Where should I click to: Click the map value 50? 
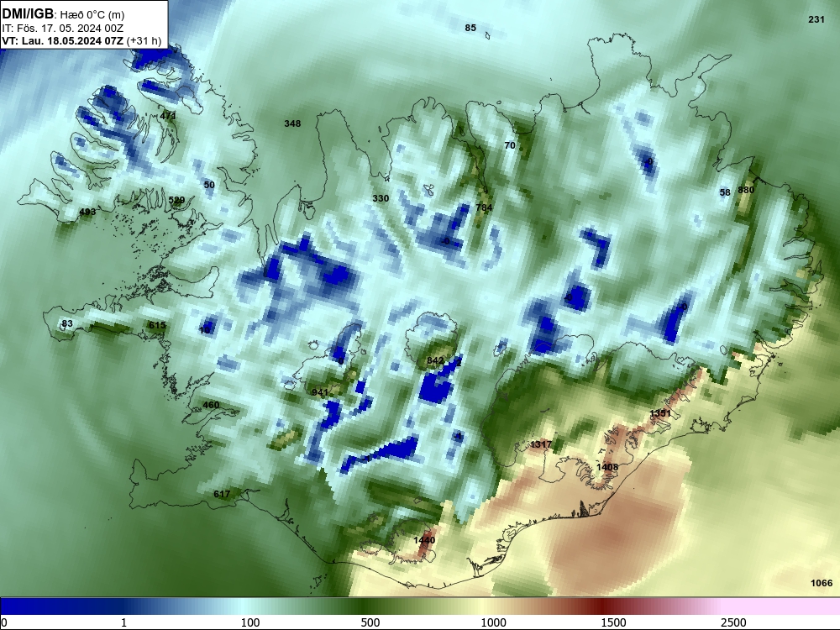(209, 185)
